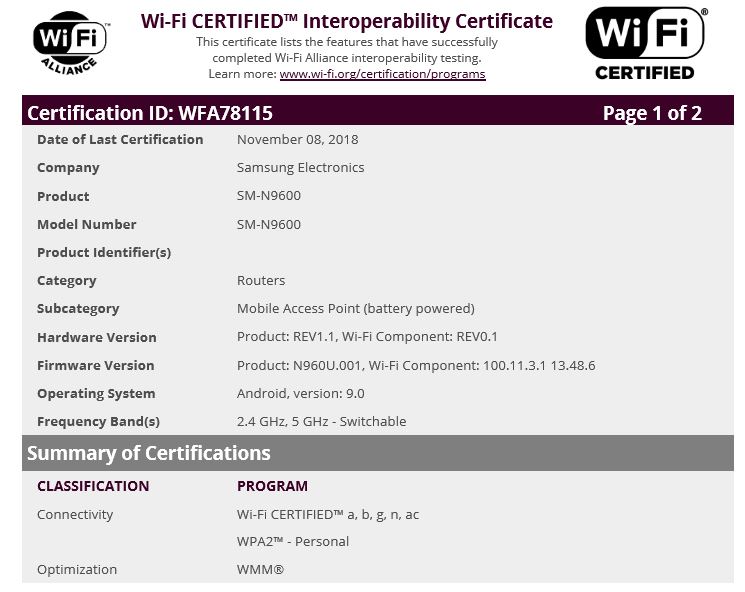
Task: Click the Page 1 of 2 indicator
Action: pyautogui.click(x=652, y=112)
